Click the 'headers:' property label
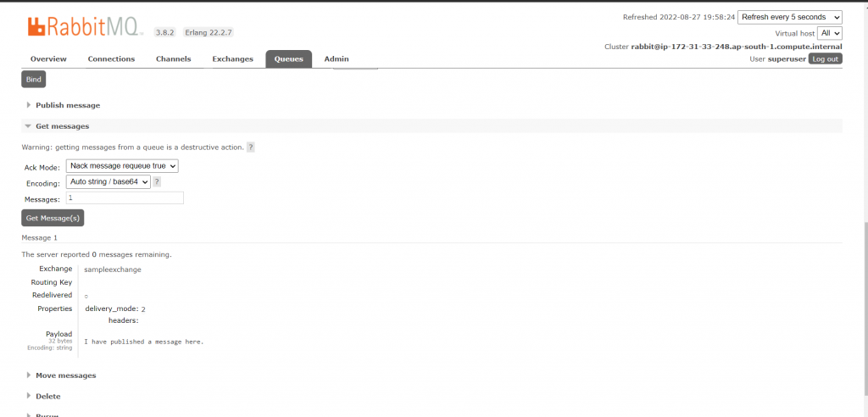The height and width of the screenshot is (417, 868). click(124, 320)
